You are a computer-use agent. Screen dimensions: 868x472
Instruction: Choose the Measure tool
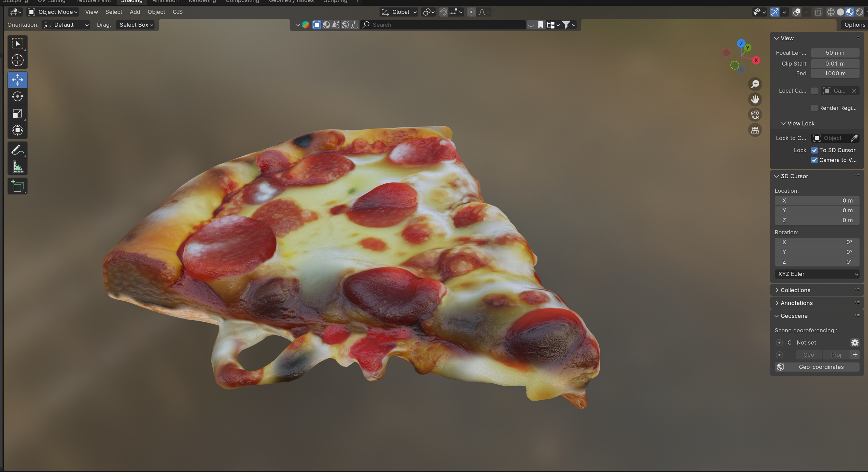[17, 167]
